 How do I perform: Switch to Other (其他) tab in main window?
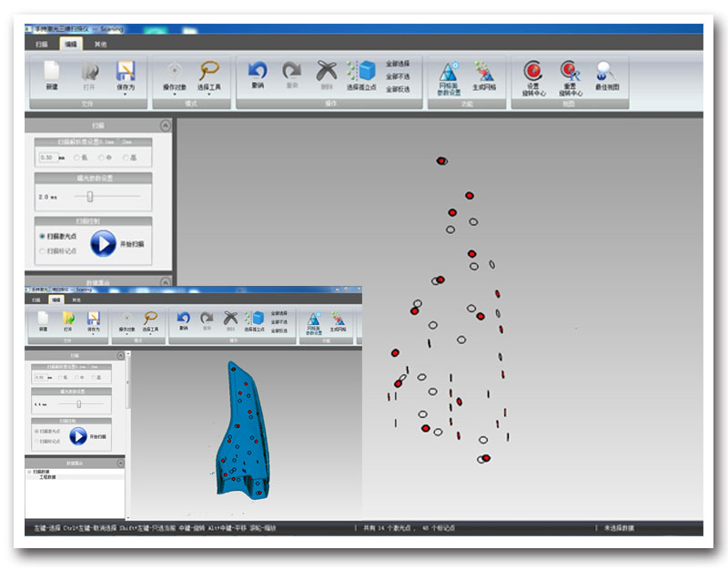tap(101, 43)
